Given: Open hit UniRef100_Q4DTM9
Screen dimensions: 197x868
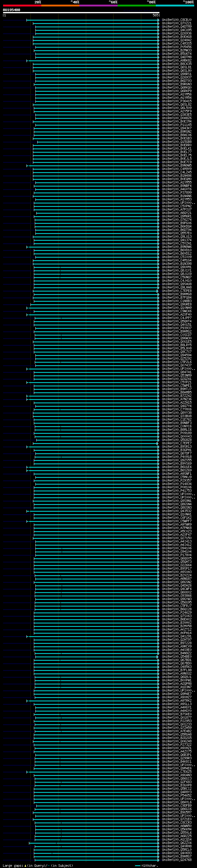Looking at the screenshot, I should 177,26.
